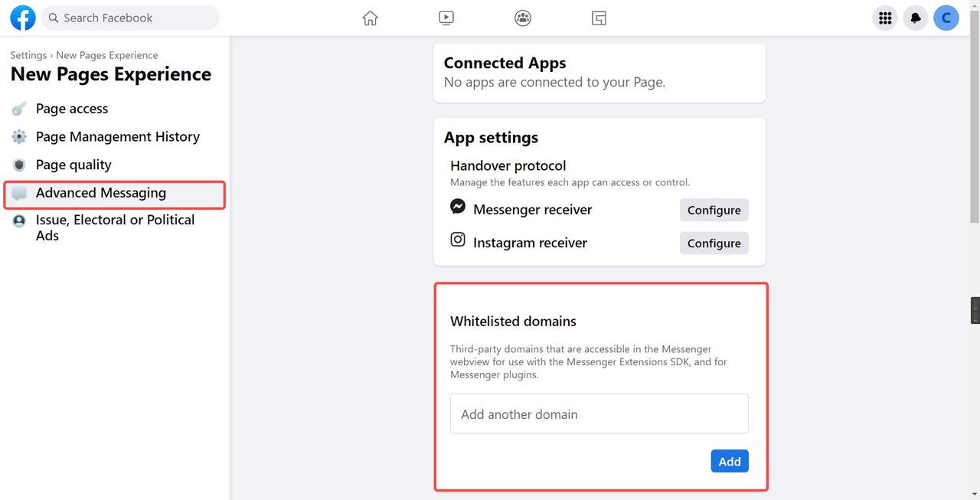Click the notifications bell icon
This screenshot has width=980, height=500.
(x=915, y=17)
